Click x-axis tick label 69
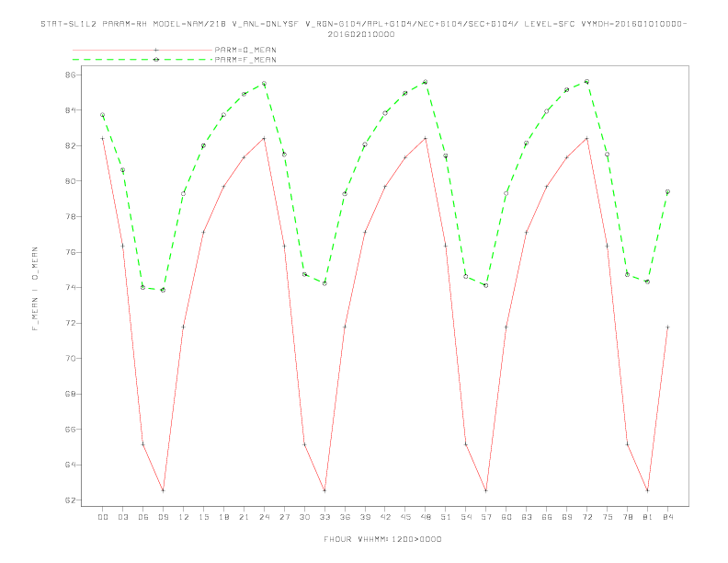Viewport: 728px width, 563px height. tap(567, 517)
